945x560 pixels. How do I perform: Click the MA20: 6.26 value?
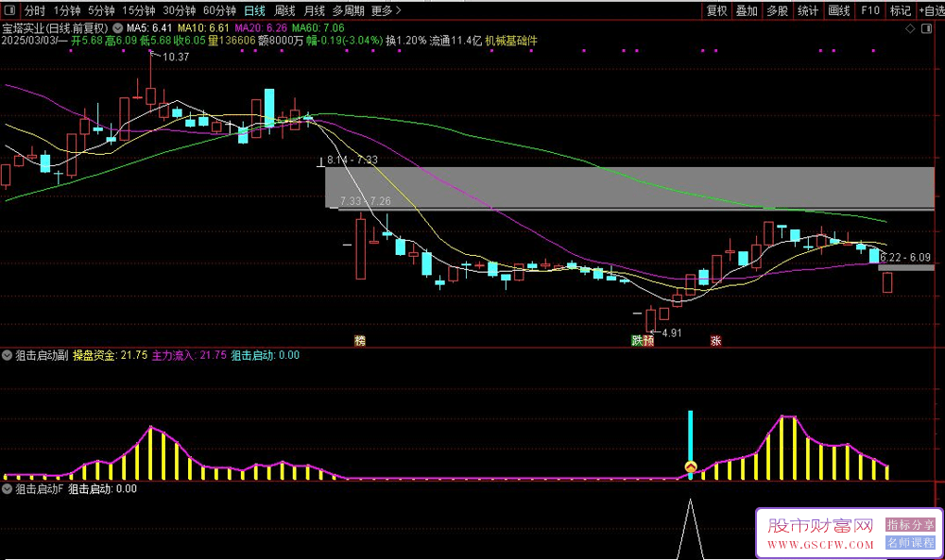261,27
